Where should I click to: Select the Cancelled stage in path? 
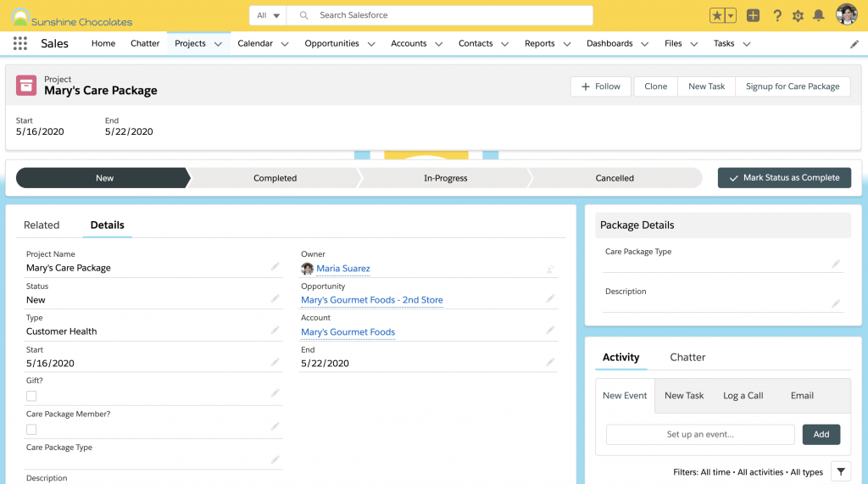pyautogui.click(x=615, y=178)
